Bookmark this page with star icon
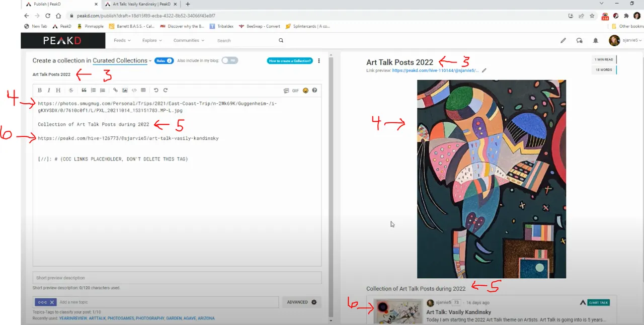This screenshot has width=644, height=325. pyautogui.click(x=592, y=16)
